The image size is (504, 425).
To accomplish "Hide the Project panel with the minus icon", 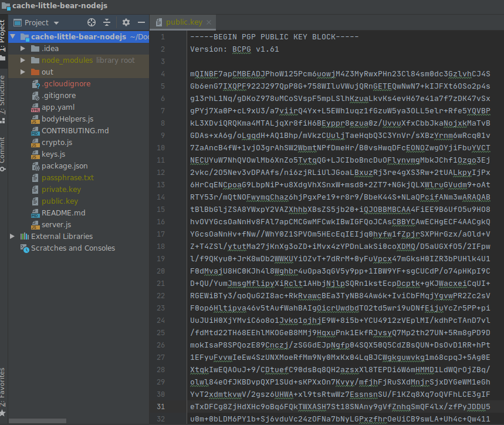I will tap(141, 22).
